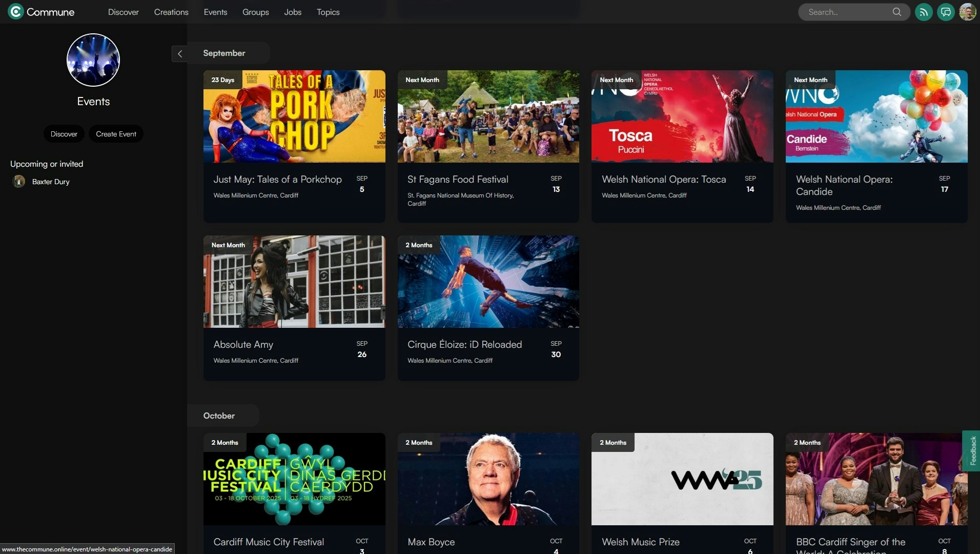
Task: Click 'St. Fagans National Museum Of History' venue
Action: pyautogui.click(x=460, y=200)
